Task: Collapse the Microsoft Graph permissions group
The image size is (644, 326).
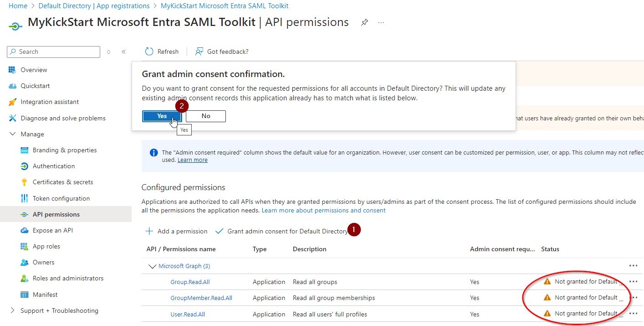Action: pos(151,266)
